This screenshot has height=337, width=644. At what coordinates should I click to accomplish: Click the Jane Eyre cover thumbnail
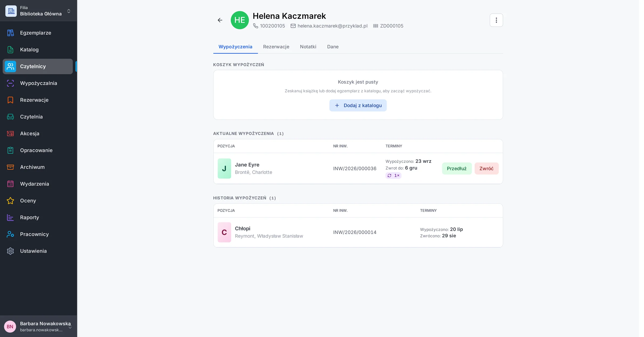click(x=224, y=169)
